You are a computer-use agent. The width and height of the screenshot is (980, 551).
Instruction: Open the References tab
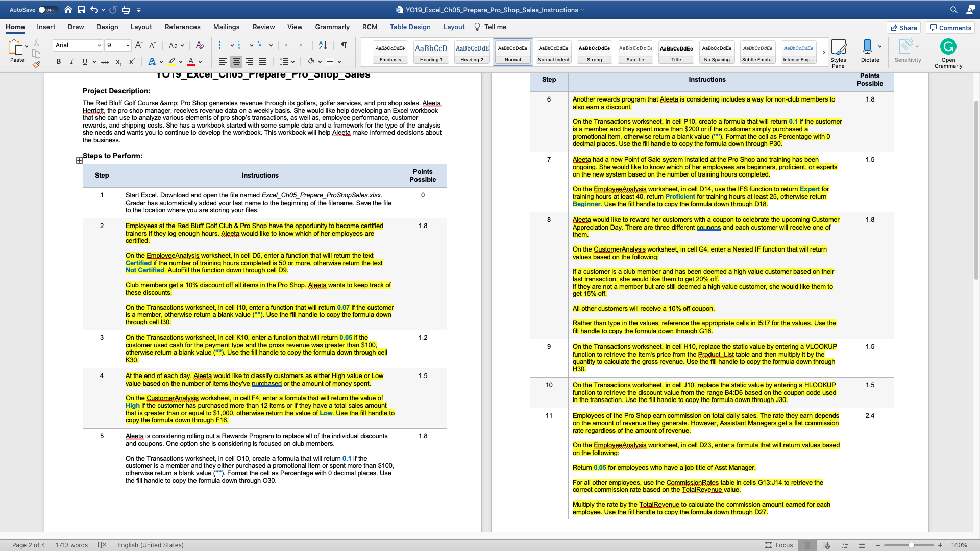point(182,27)
